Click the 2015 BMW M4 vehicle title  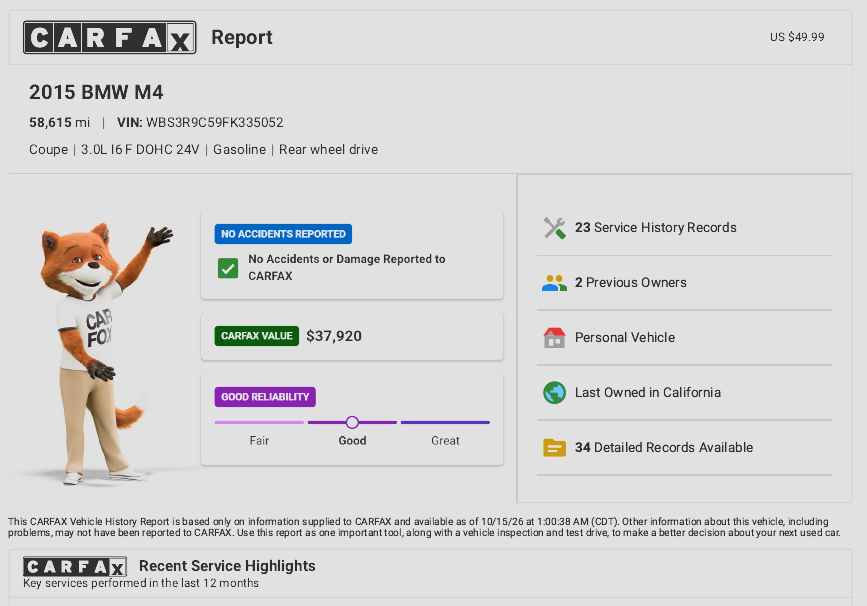click(96, 92)
